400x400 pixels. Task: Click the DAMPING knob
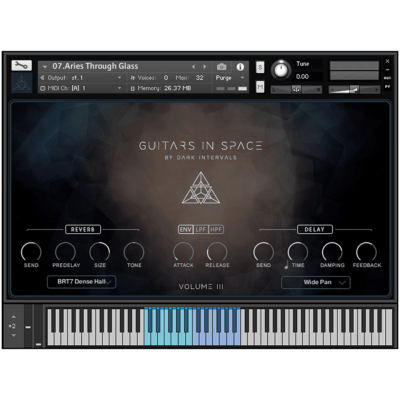(x=332, y=252)
